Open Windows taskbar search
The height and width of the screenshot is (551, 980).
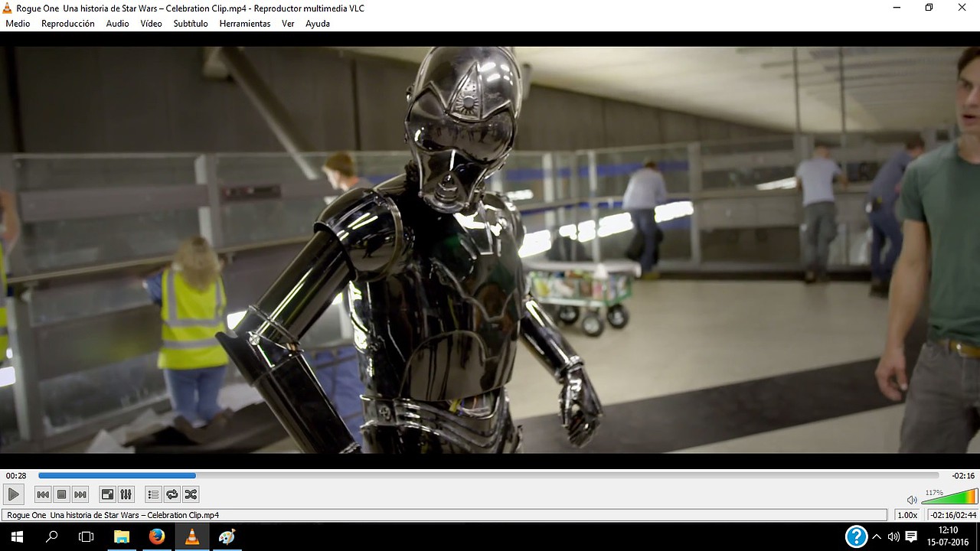[x=52, y=536]
